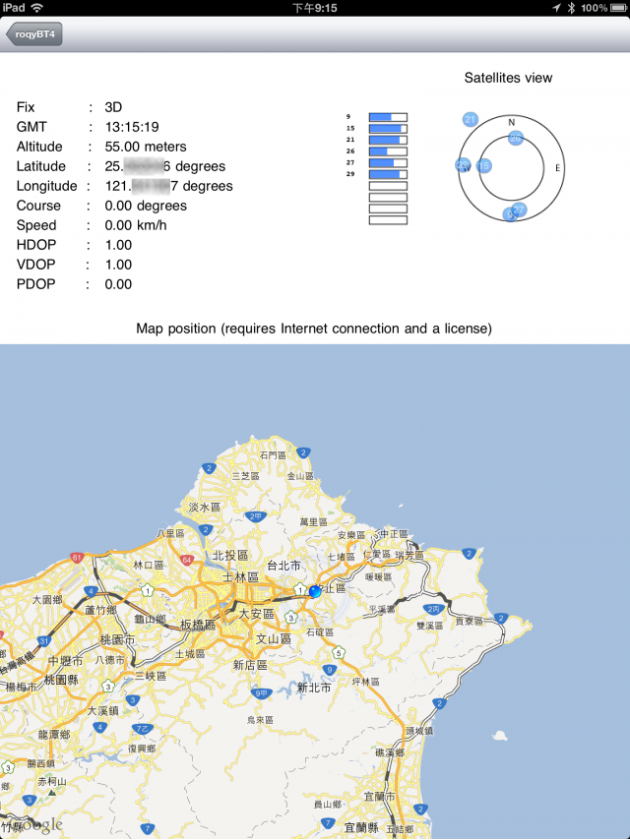Viewport: 630px width, 840px height.
Task: Tap the battery indicator icon
Action: [619, 8]
